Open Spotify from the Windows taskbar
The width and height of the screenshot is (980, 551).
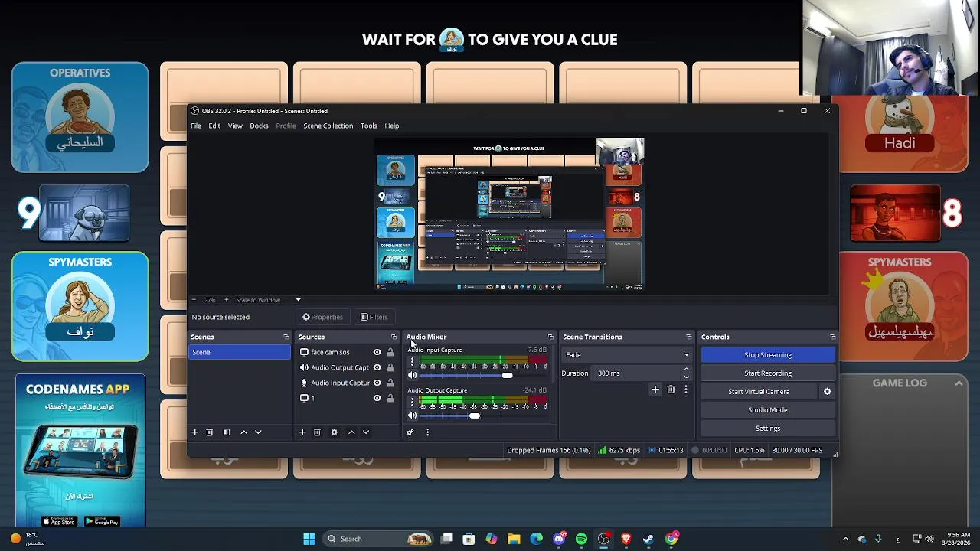[x=581, y=539]
